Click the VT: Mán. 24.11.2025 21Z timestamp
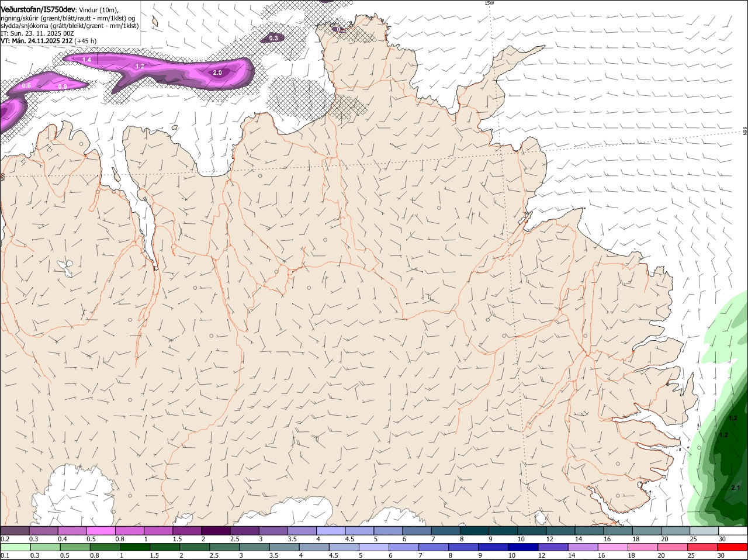This screenshot has height=560, width=748. click(x=37, y=41)
